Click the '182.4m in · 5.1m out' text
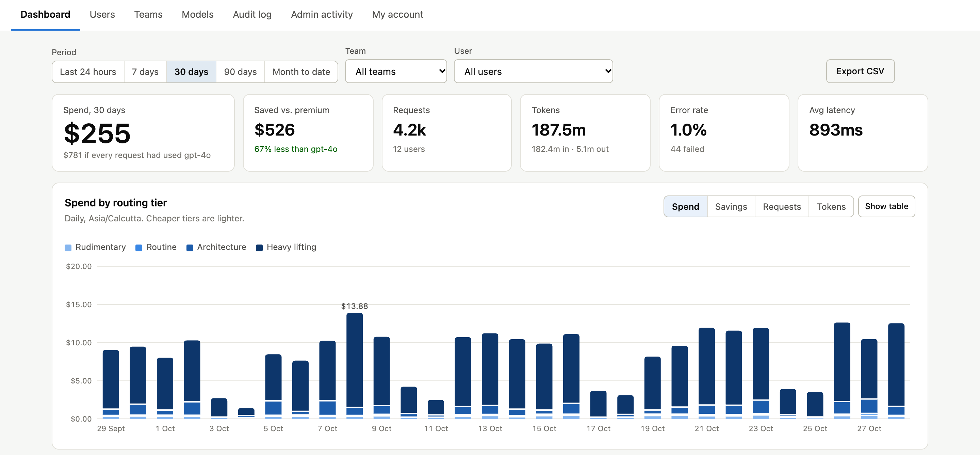Screen dimensions: 980x455 pyautogui.click(x=570, y=149)
